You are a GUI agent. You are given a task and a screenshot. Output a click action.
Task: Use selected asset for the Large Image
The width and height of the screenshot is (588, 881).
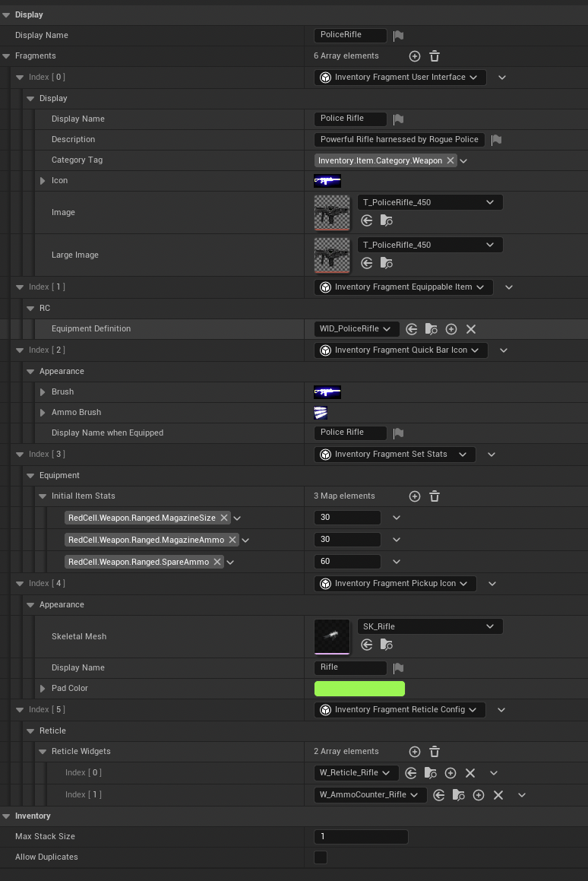pos(367,263)
